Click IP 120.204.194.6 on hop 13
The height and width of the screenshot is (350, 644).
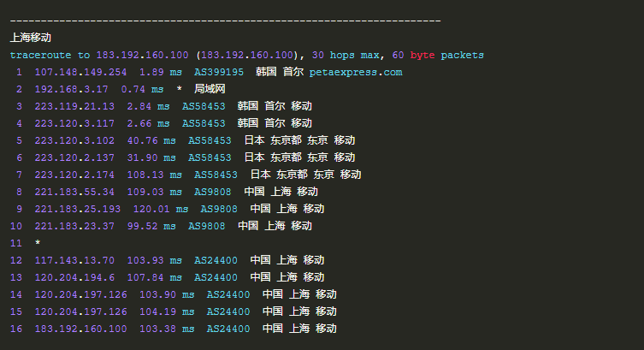point(74,277)
